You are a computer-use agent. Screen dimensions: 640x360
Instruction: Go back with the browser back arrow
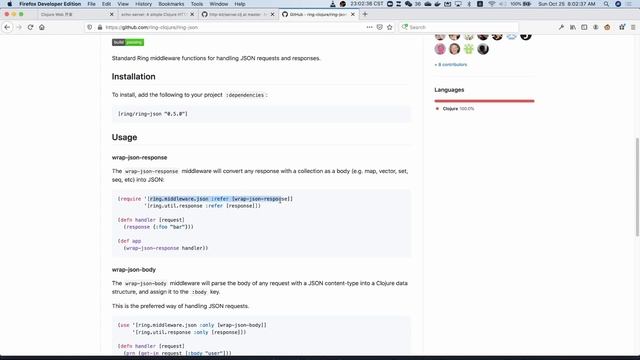click(7, 27)
